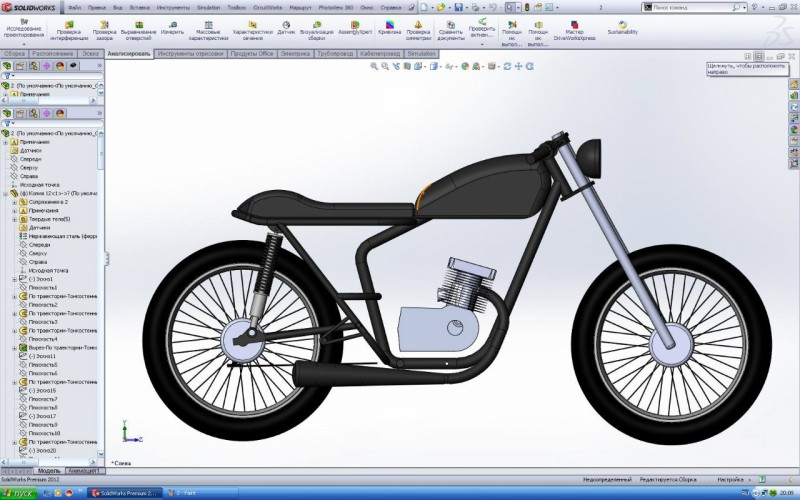
Task: Run Проверка интерференции tool
Action: (x=69, y=31)
